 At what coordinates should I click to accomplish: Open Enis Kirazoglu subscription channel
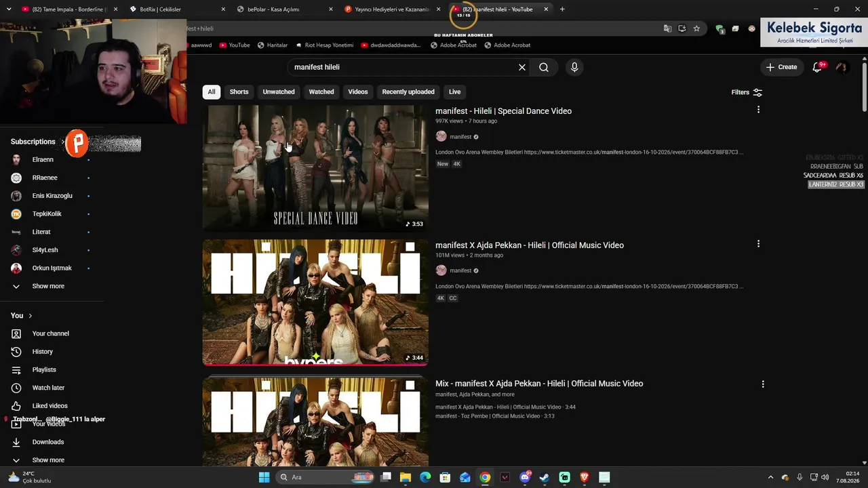(x=52, y=196)
